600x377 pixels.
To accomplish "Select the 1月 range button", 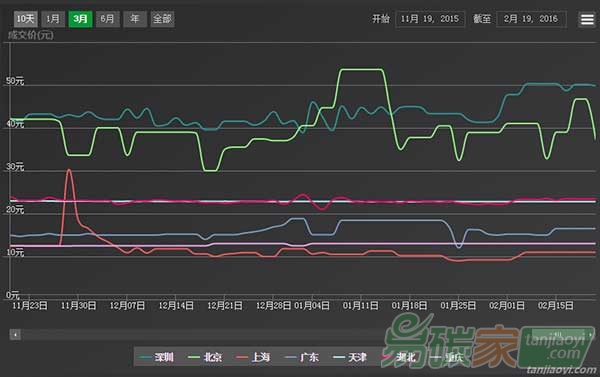I will (x=53, y=19).
